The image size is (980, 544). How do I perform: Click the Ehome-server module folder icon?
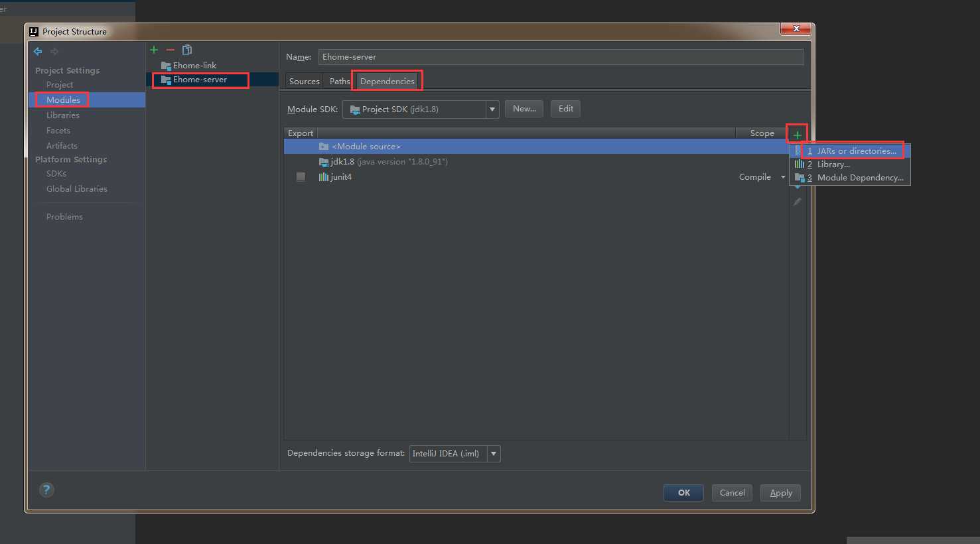pyautogui.click(x=166, y=80)
